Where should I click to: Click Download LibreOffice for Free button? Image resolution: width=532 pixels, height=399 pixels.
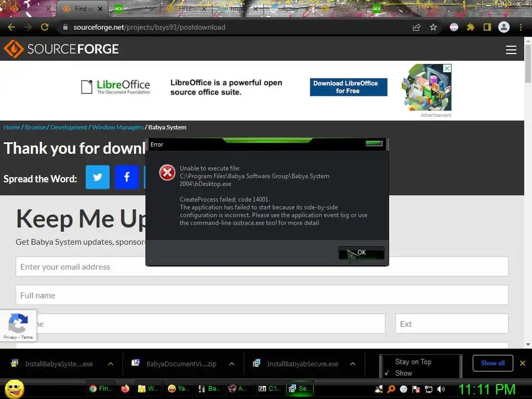coord(349,87)
